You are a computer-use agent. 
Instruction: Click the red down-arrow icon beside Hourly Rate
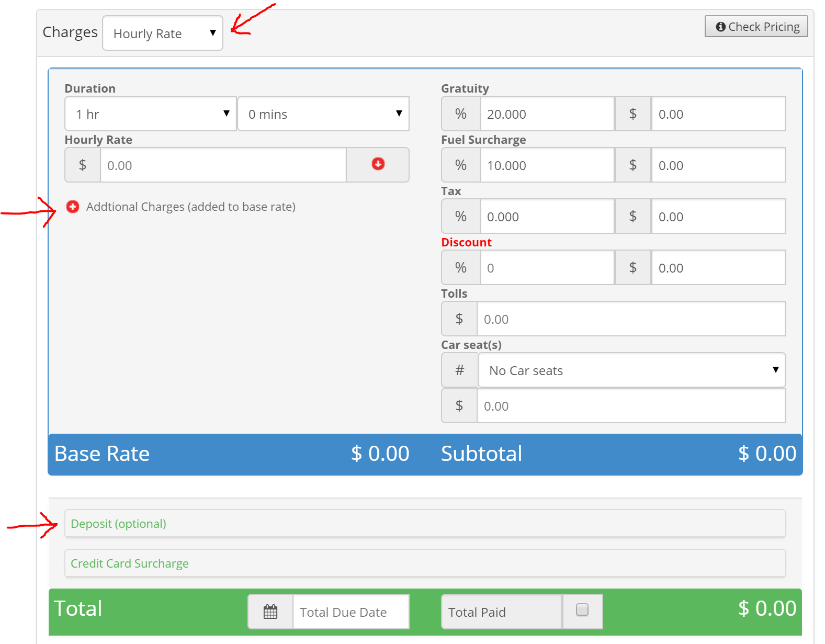[378, 164]
